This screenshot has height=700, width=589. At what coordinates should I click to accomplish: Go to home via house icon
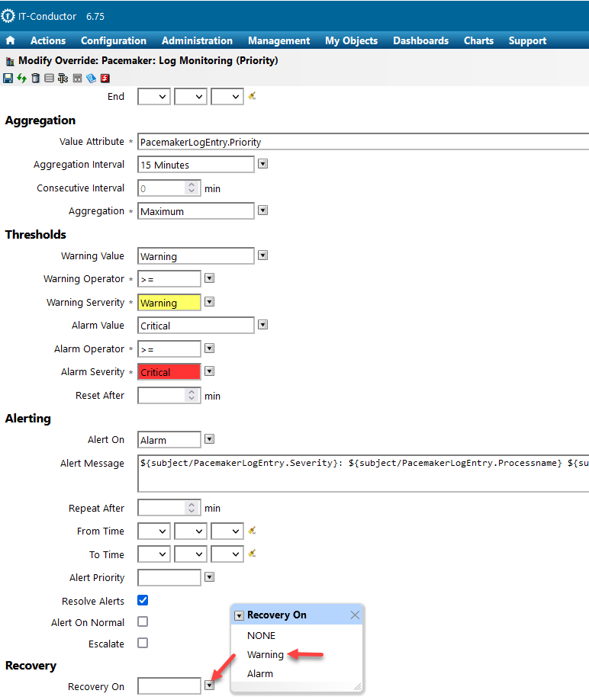[x=11, y=40]
